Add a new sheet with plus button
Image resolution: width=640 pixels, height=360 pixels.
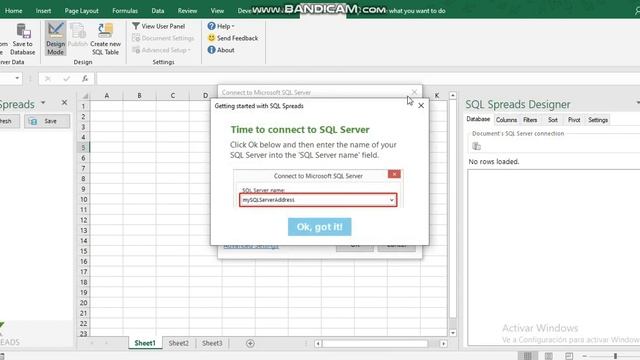click(x=250, y=343)
